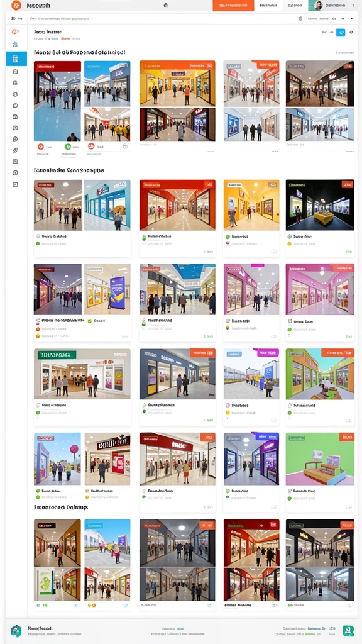The height and width of the screenshot is (644, 362).
Task: Click the search magnifier icon in the header
Action: [x=165, y=6]
